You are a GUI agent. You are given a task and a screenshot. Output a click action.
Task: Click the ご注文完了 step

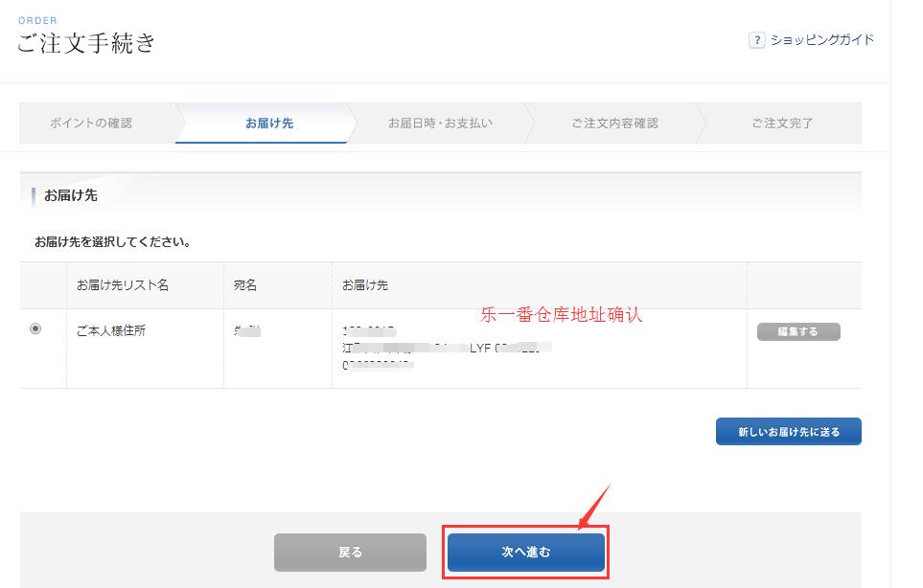tap(782, 124)
